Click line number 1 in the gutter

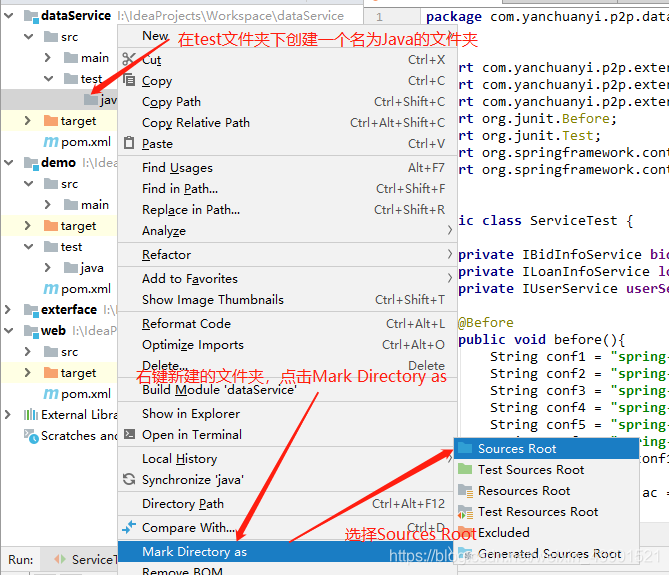379,17
